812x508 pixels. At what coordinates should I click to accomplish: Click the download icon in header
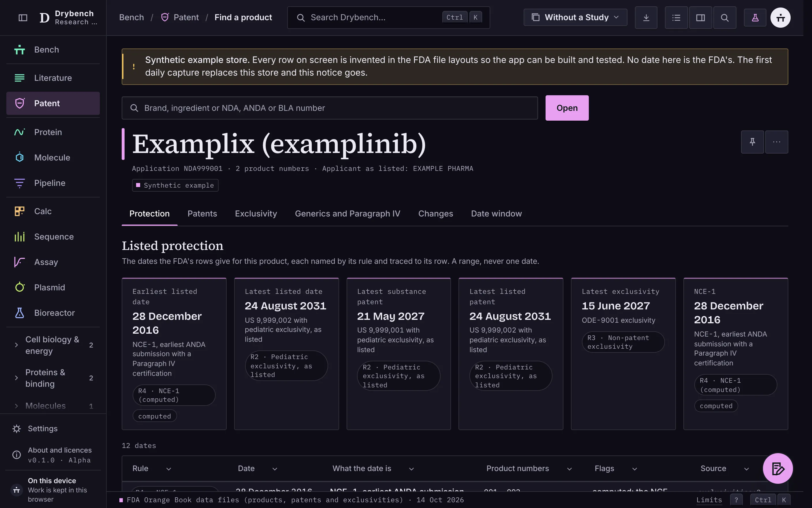(646, 18)
